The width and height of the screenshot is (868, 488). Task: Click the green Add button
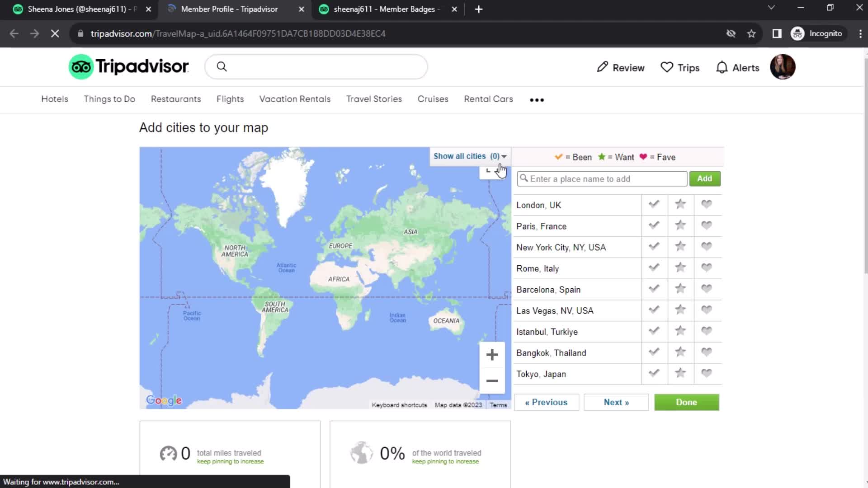[x=705, y=178]
